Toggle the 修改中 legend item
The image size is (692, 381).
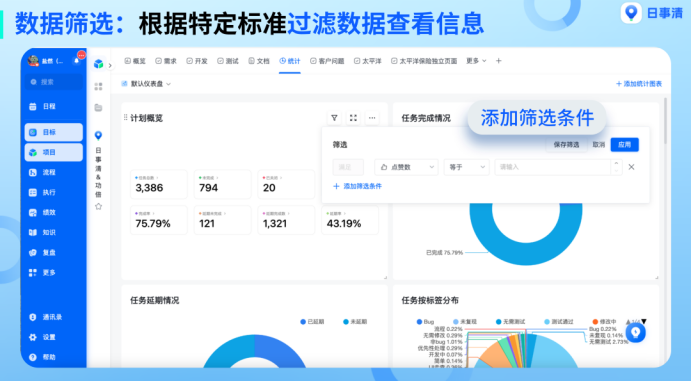coord(604,321)
